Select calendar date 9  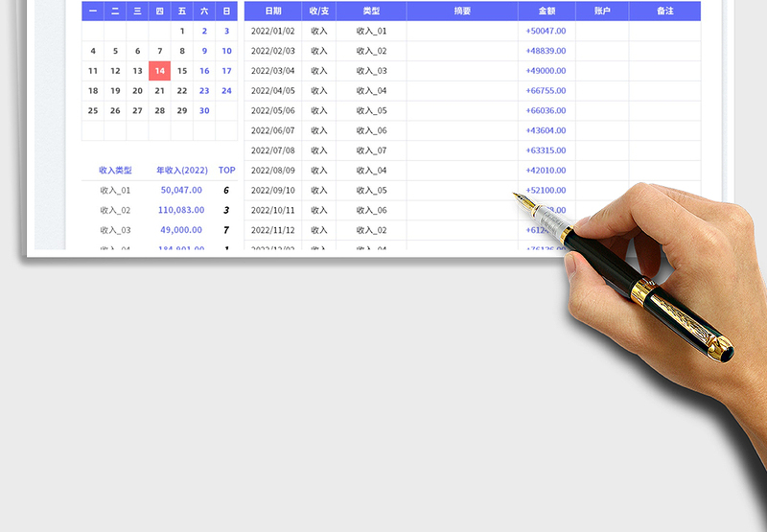[204, 51]
